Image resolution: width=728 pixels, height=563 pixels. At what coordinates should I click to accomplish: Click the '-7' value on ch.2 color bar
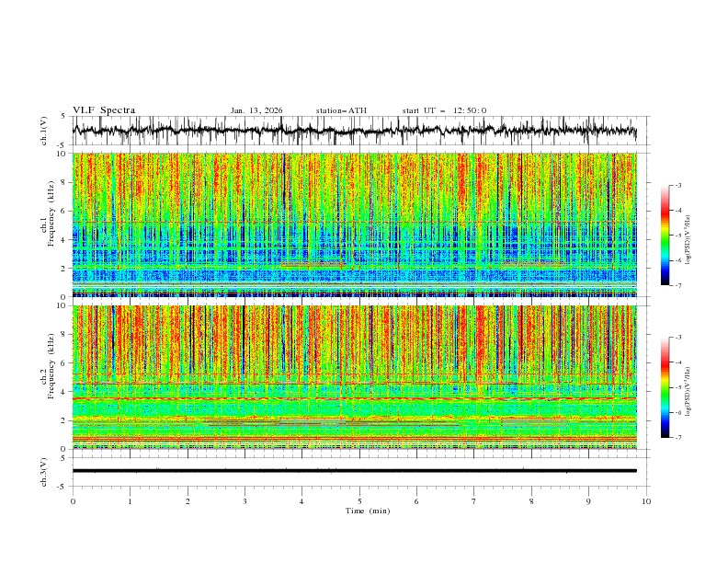click(x=677, y=438)
